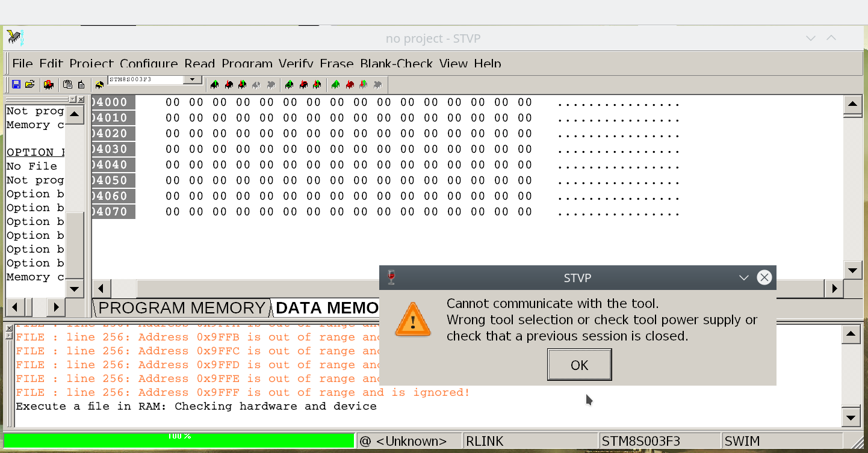Viewport: 868px width, 453px height.
Task: Click the STVP app icon in the title bar
Action: pos(15,39)
